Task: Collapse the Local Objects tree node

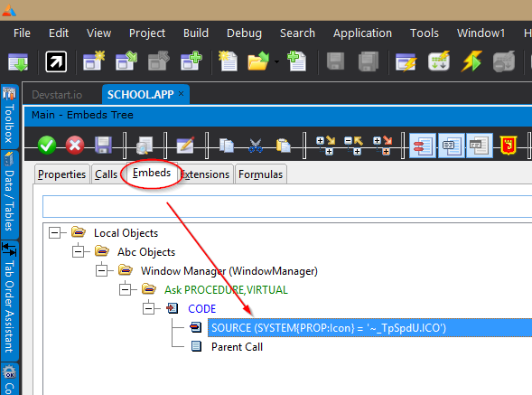Action: [54, 233]
